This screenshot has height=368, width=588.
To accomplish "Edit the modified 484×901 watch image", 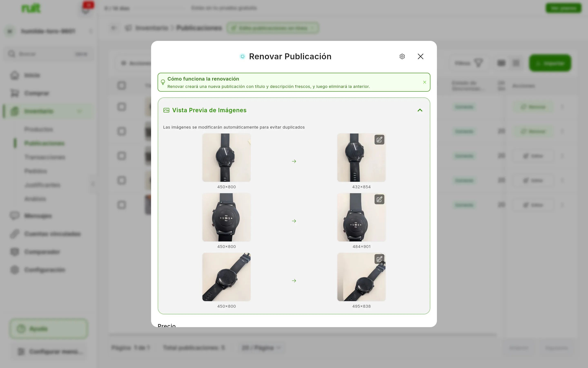I will [x=379, y=199].
